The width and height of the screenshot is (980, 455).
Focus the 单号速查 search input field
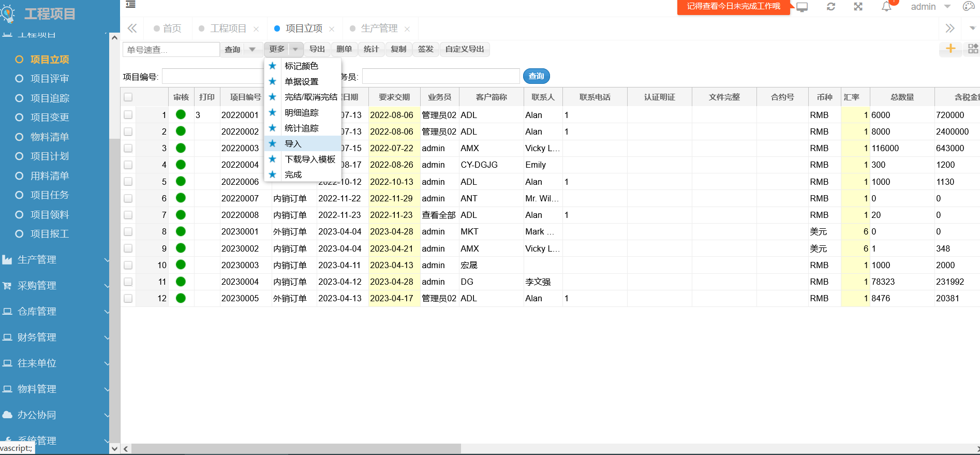tap(171, 50)
